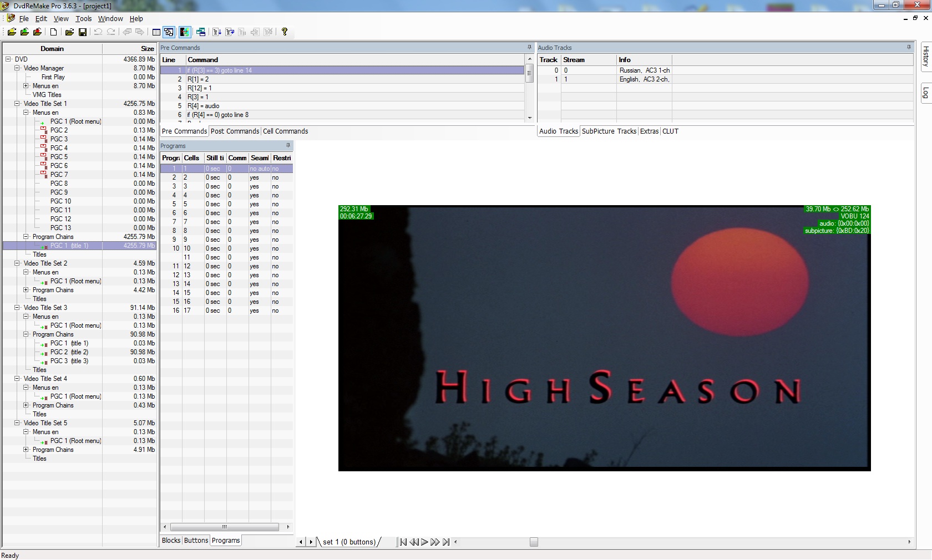The image size is (932, 560).
Task: Click the Undo arrow in the toolbar
Action: pyautogui.click(x=98, y=32)
